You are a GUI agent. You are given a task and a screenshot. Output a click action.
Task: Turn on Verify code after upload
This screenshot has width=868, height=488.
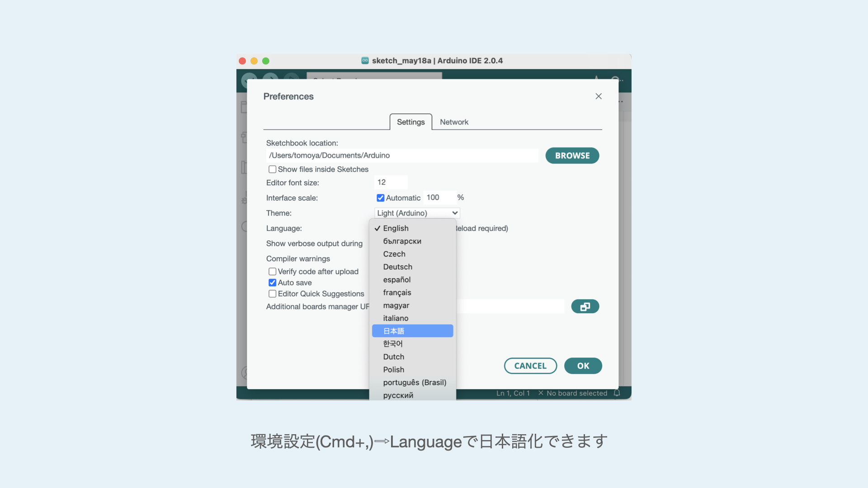coord(272,272)
